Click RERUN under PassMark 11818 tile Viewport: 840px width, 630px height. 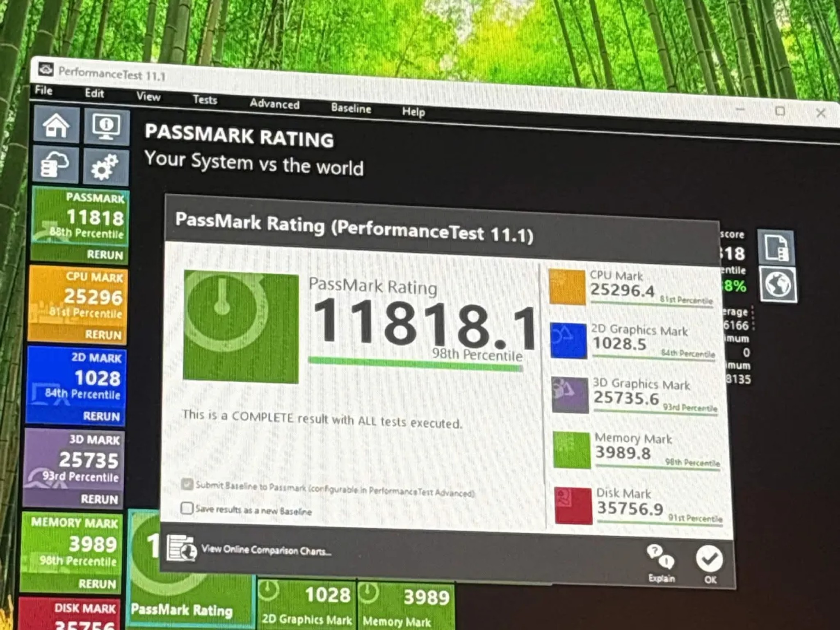click(x=105, y=255)
